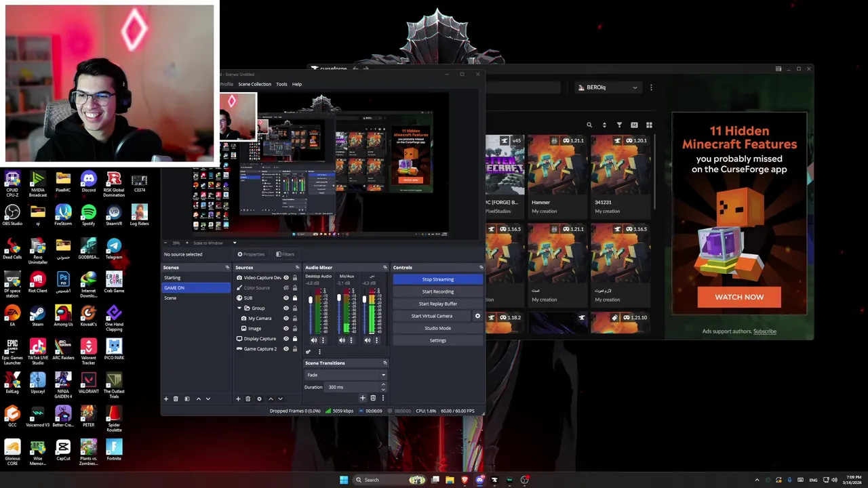Viewport: 868px width, 488px height.
Task: Click WATCH NOW on CurseForge ad
Action: pyautogui.click(x=739, y=297)
